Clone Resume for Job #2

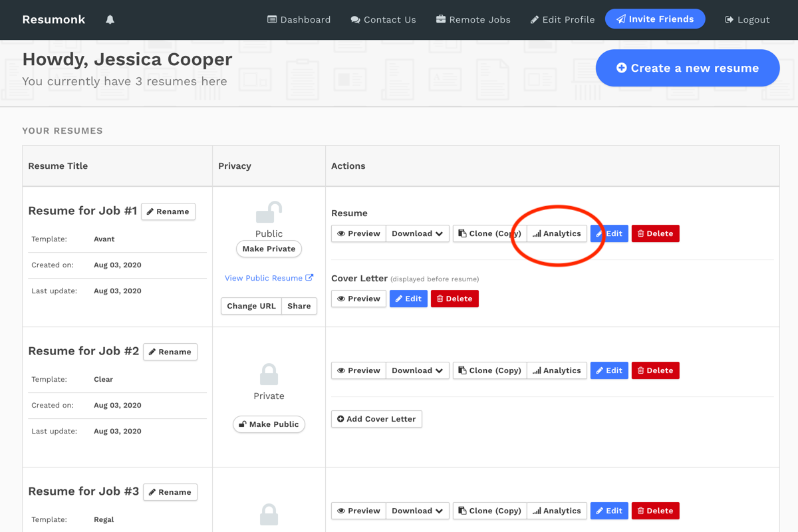pyautogui.click(x=489, y=370)
